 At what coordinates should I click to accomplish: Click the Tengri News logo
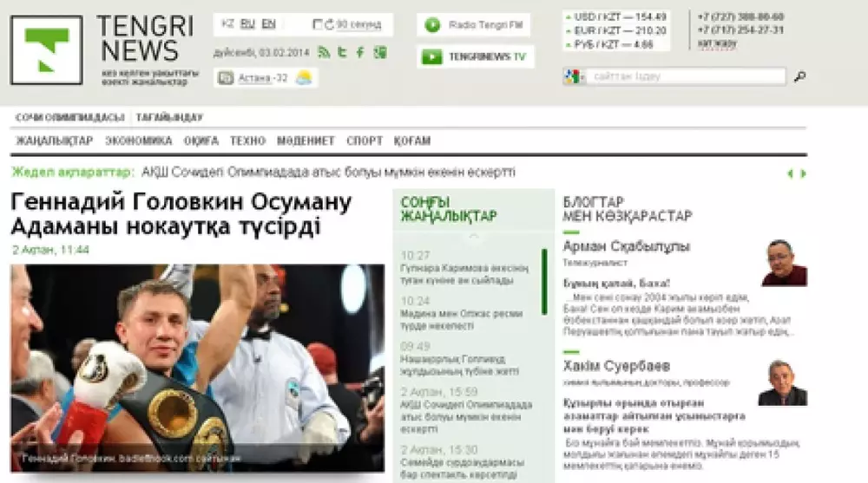click(47, 49)
